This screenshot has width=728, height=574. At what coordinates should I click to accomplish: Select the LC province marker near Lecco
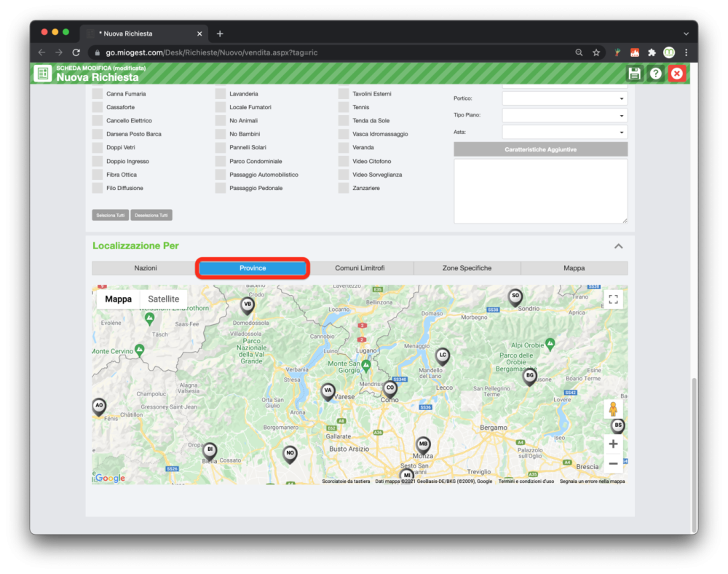[x=443, y=357]
